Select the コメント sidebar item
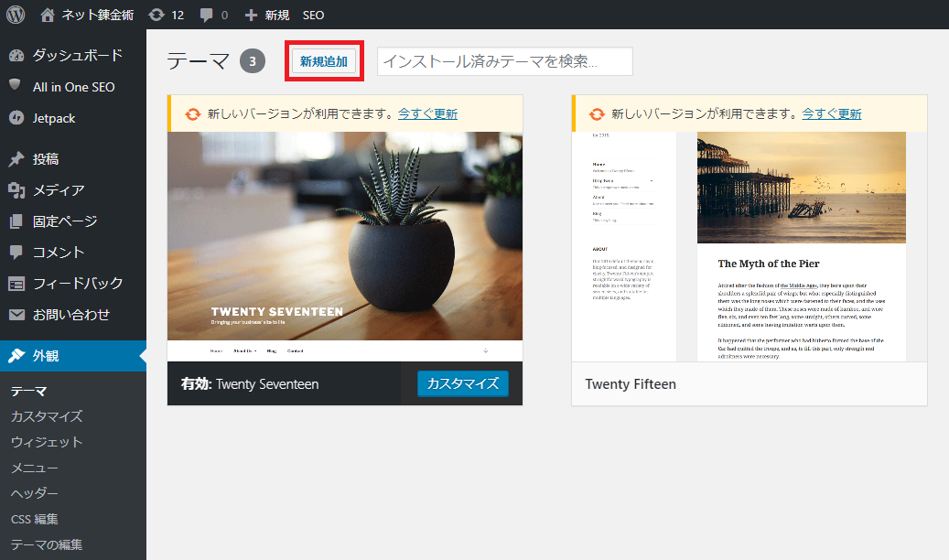 [x=58, y=253]
